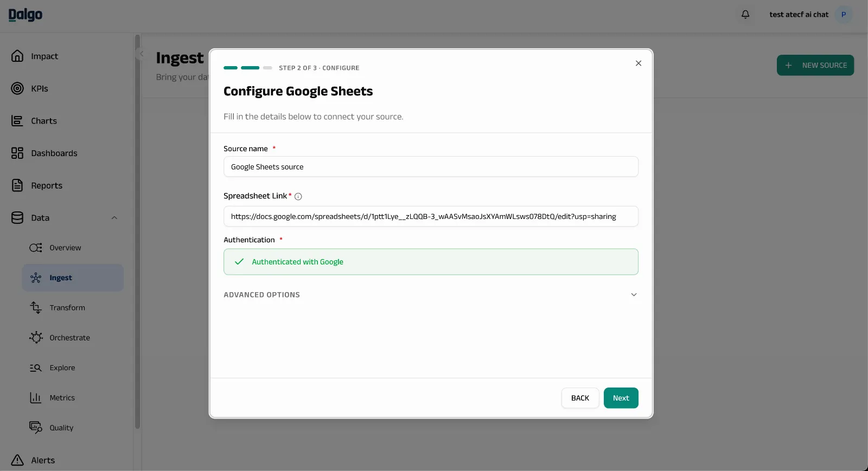Open notifications bell icon
Image resolution: width=868 pixels, height=471 pixels.
point(745,15)
